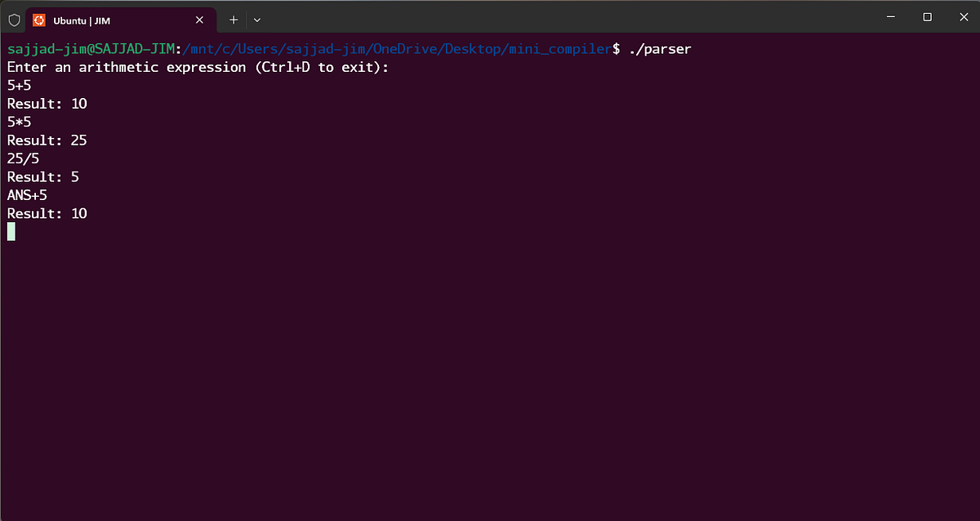Maximize the terminal window
The height and width of the screenshot is (521, 980).
(x=927, y=16)
